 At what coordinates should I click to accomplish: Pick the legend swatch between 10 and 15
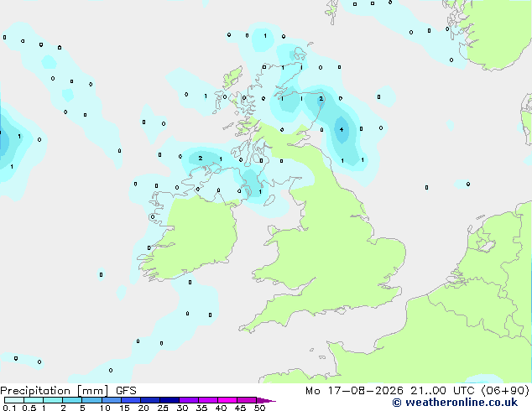[x=111, y=400]
